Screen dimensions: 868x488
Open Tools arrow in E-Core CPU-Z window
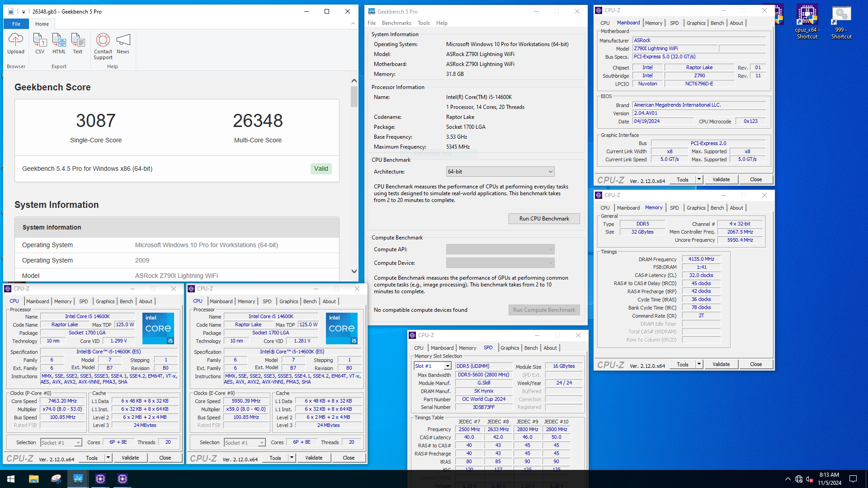[292, 458]
